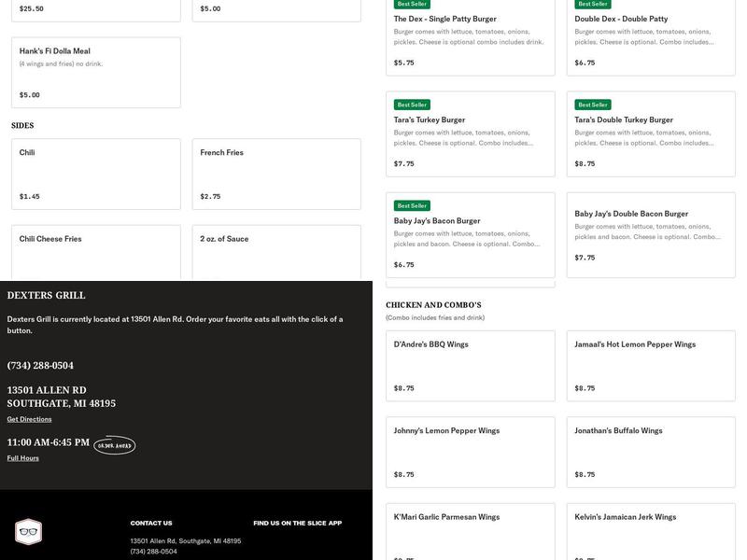View Full Hours for the restaurant

pyautogui.click(x=23, y=458)
